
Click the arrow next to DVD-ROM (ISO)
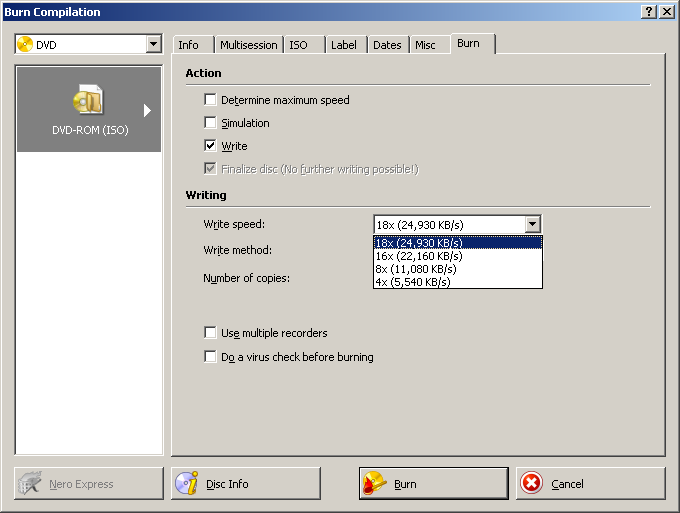148,110
